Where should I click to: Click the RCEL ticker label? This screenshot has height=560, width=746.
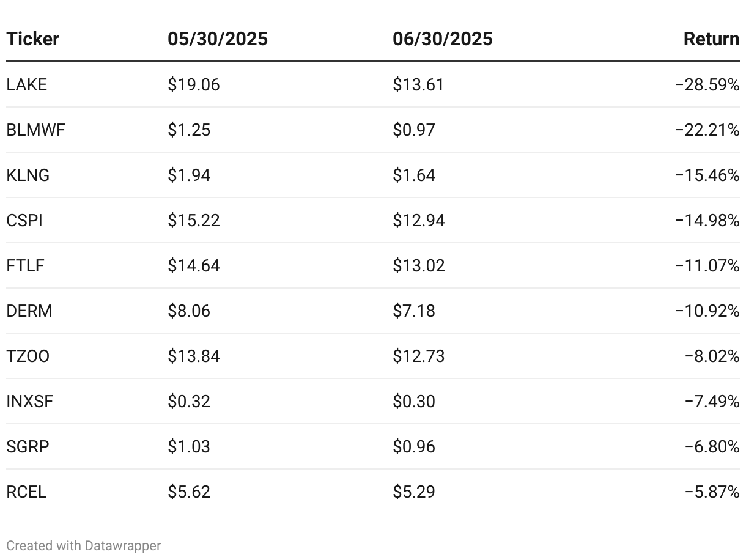[27, 492]
